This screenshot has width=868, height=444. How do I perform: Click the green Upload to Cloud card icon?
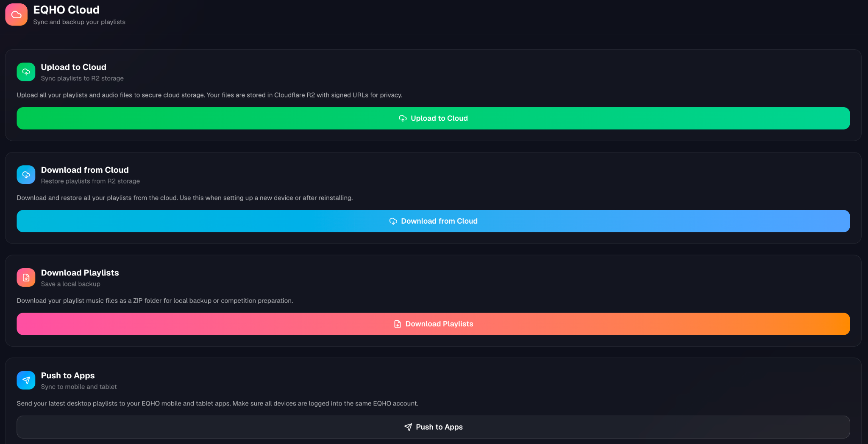tap(26, 72)
